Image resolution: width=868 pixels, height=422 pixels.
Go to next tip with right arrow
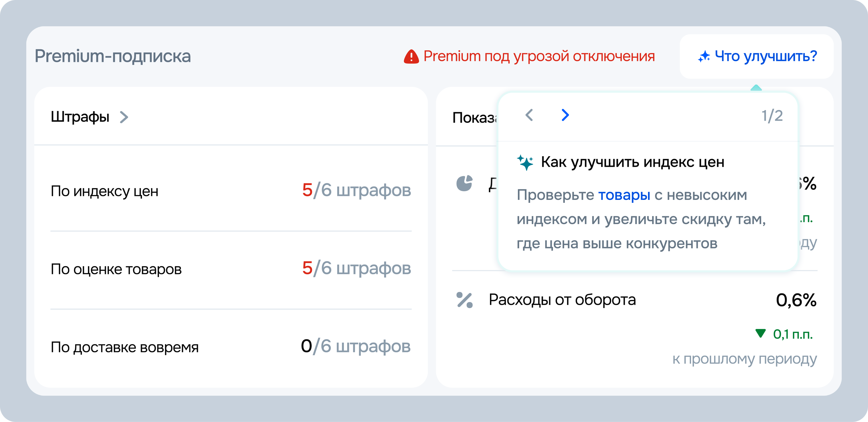[x=565, y=115]
